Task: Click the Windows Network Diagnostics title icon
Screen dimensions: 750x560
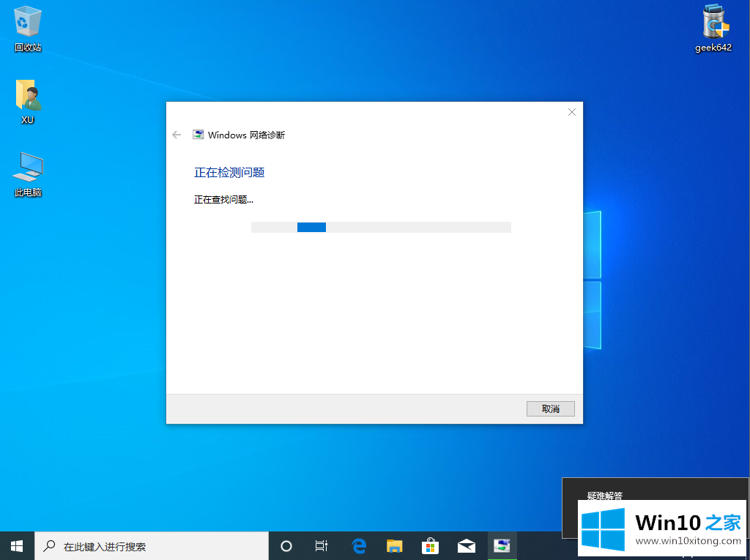Action: point(198,135)
